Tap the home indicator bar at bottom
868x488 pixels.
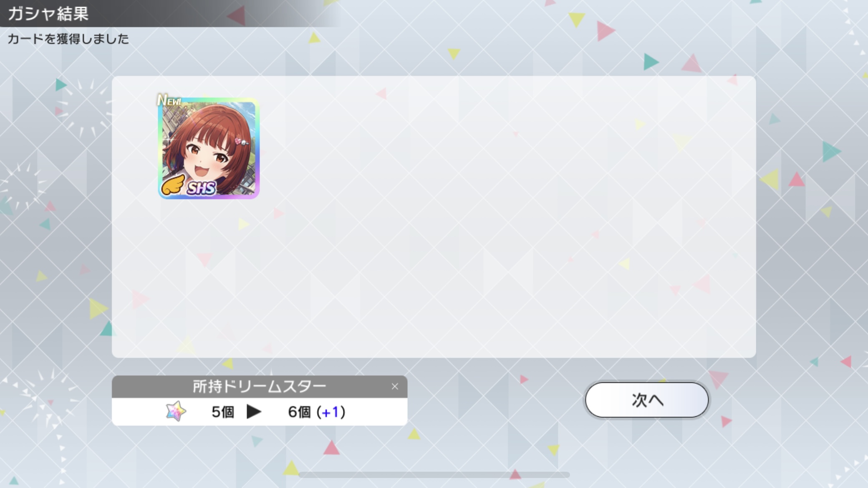tap(434, 475)
